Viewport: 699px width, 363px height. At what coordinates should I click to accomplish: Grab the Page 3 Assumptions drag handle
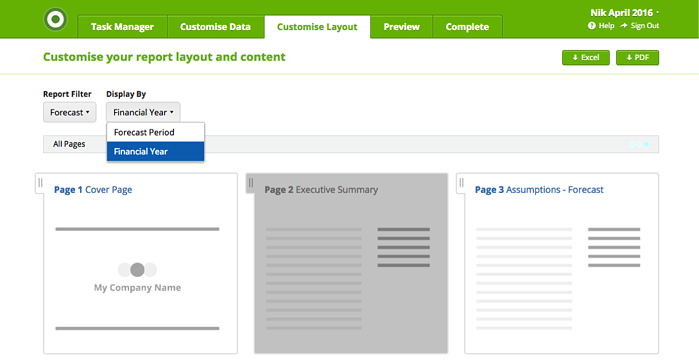pyautogui.click(x=461, y=182)
